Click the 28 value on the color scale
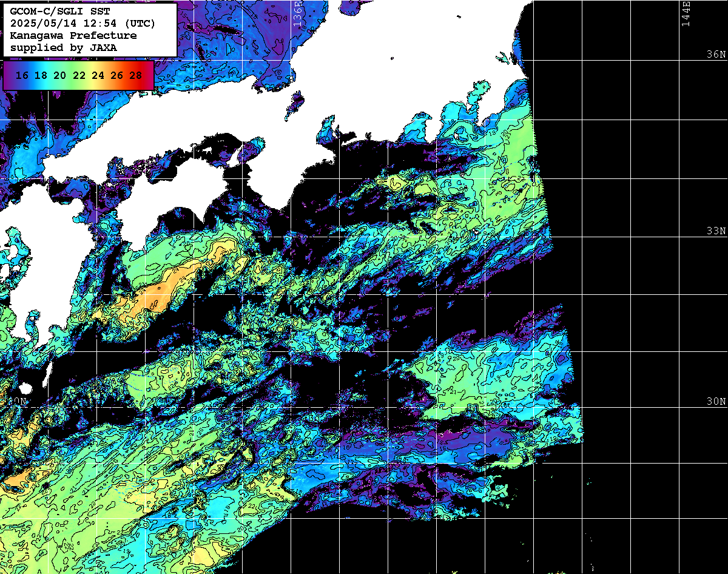728x574 pixels. 136,76
